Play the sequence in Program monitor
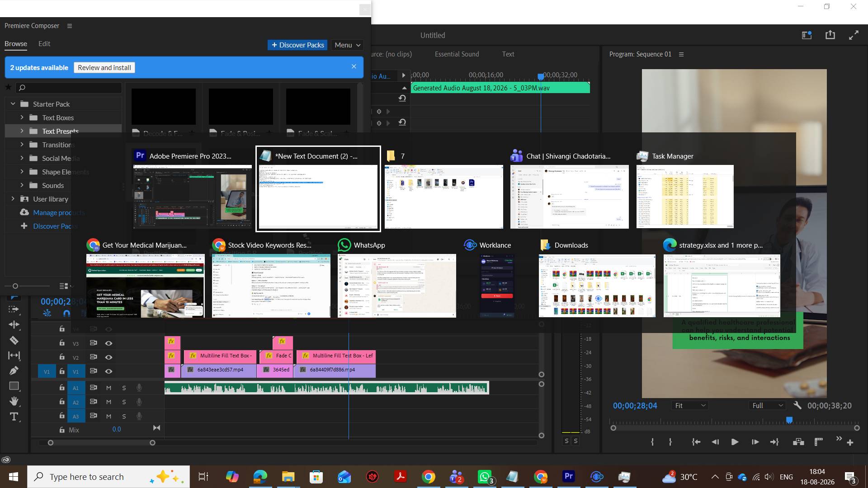Viewport: 868px width, 488px height. pos(735,442)
